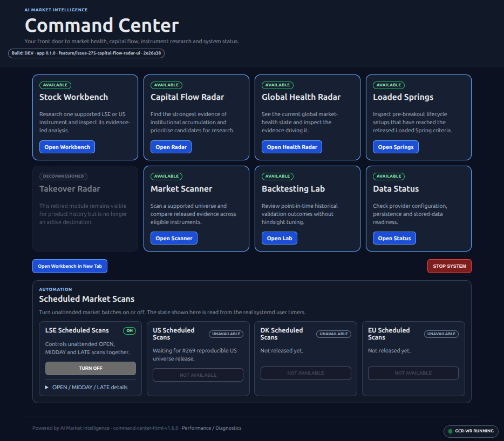Click UNAVAILABLE badge on US Scheduled Scans
Screen dimensions: 504x441
point(226,334)
